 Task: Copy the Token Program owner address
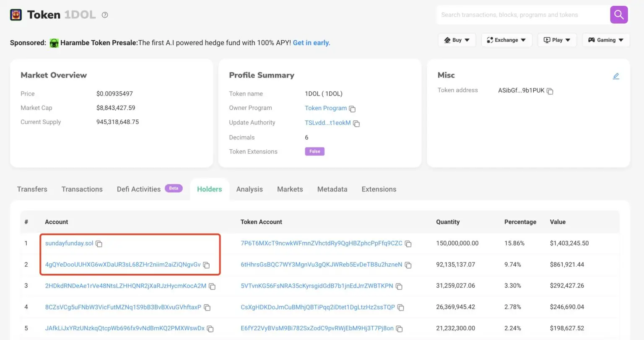tap(352, 109)
